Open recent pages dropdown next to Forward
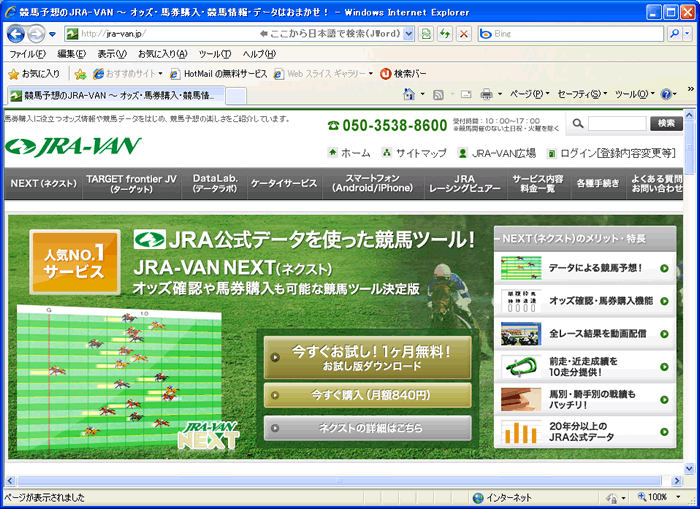The height and width of the screenshot is (509, 700). click(52, 34)
